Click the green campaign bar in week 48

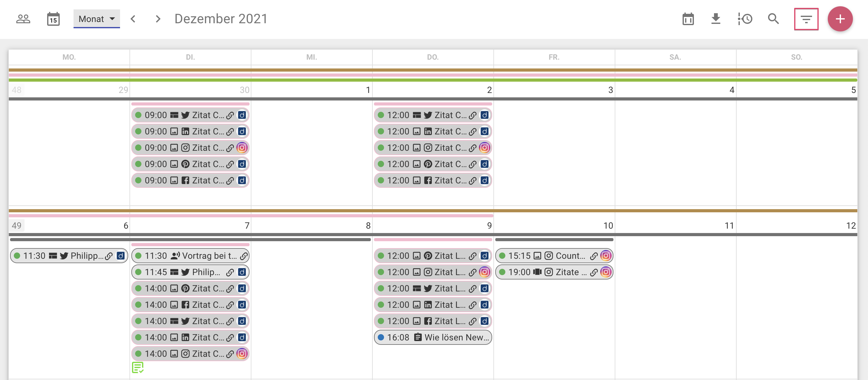433,80
